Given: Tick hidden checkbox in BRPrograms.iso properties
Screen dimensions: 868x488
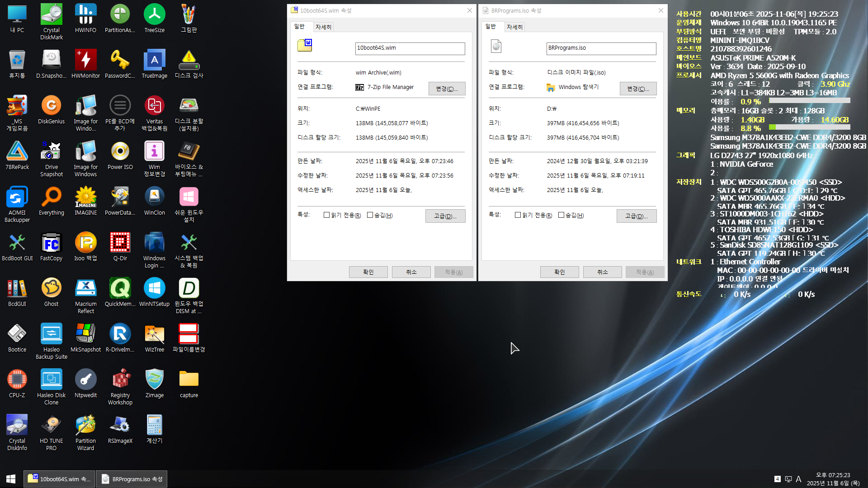Looking at the screenshot, I should point(561,215).
